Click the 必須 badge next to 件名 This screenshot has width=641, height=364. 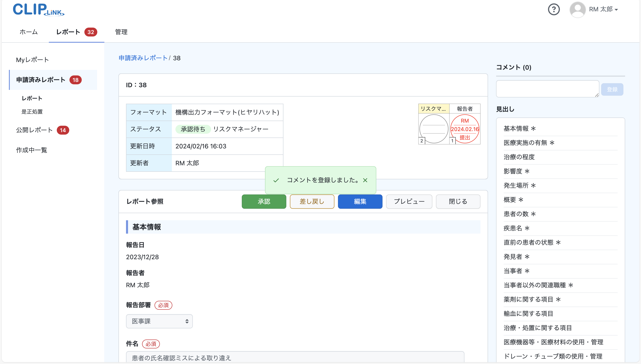point(151,344)
